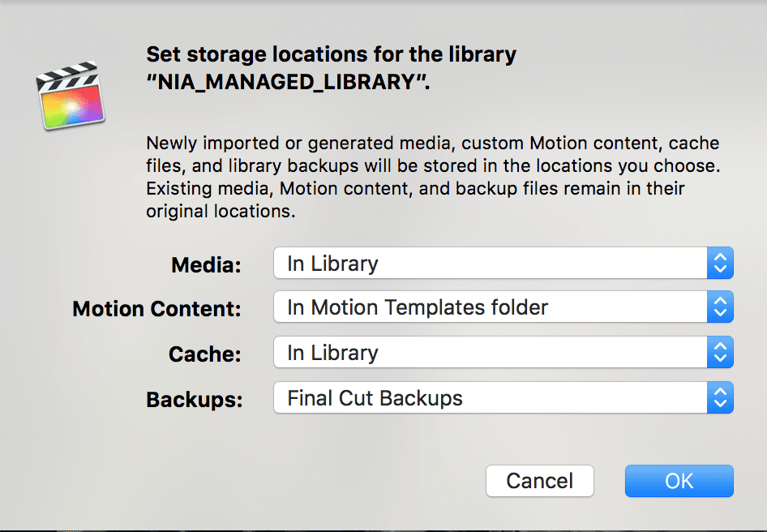The width and height of the screenshot is (767, 532).
Task: Click the blue arrows on the Cache dropdown
Action: [x=721, y=352]
